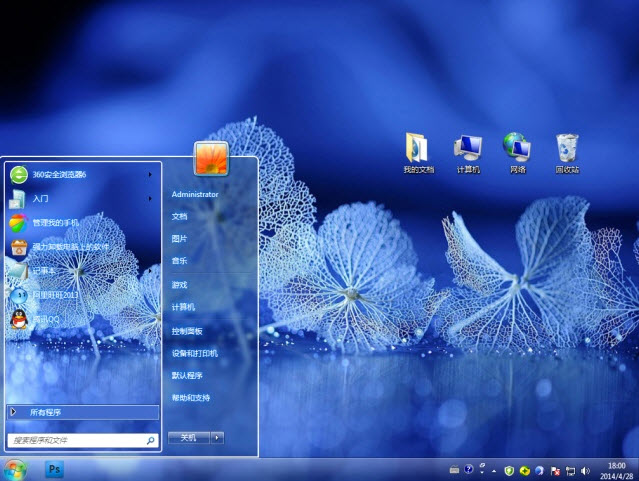
Task: Launch 强力卸载电脑上的软件 uninstaller
Action: click(x=70, y=247)
